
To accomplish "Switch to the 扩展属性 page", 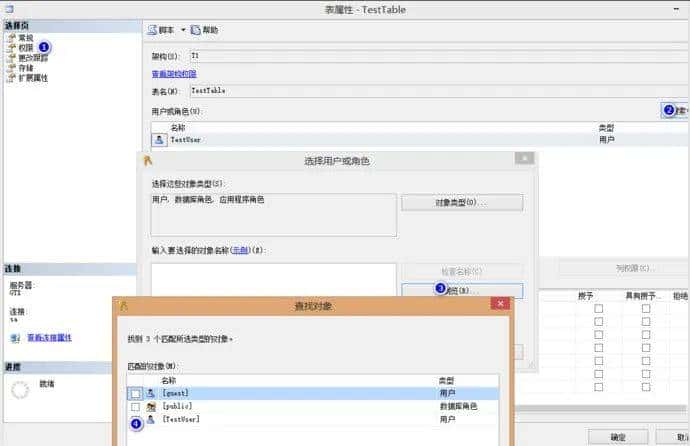I will 33,78.
